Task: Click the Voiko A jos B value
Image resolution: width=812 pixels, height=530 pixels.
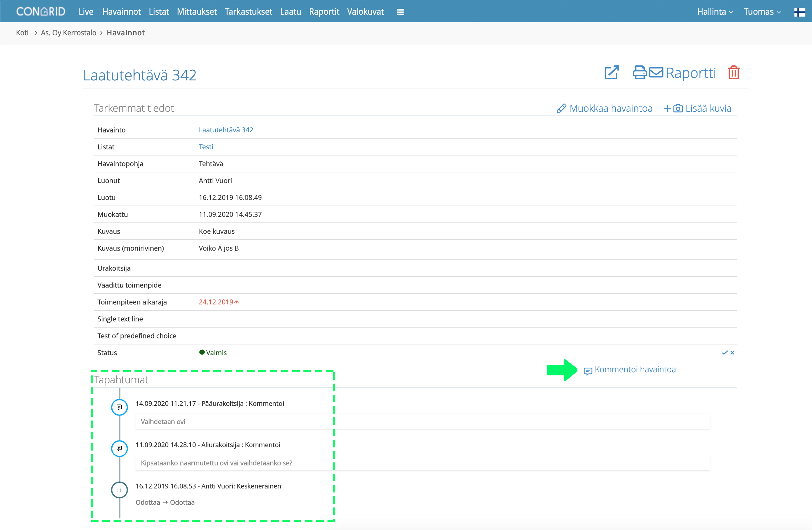Action: click(x=219, y=248)
